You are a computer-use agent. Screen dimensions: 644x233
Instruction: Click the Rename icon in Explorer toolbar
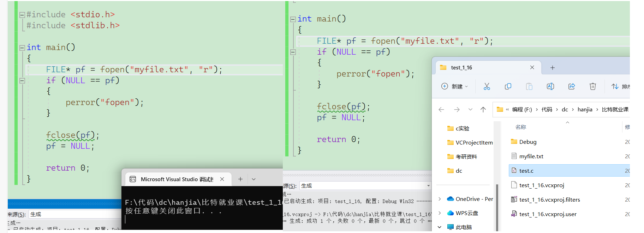coord(550,86)
